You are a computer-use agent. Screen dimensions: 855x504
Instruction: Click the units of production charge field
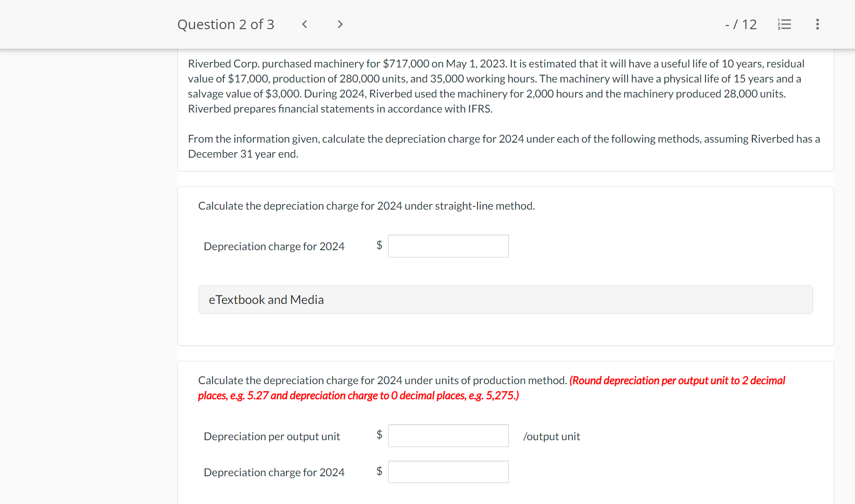coord(448,472)
